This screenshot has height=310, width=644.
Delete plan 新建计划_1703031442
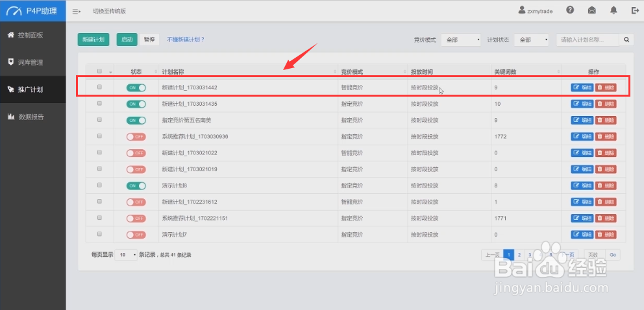coord(606,88)
